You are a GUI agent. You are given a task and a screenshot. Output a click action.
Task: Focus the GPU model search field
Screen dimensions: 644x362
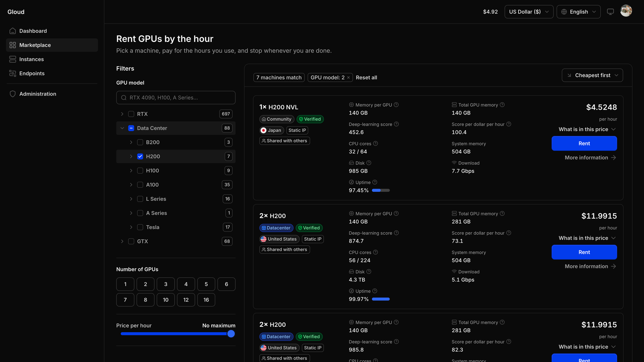click(176, 98)
